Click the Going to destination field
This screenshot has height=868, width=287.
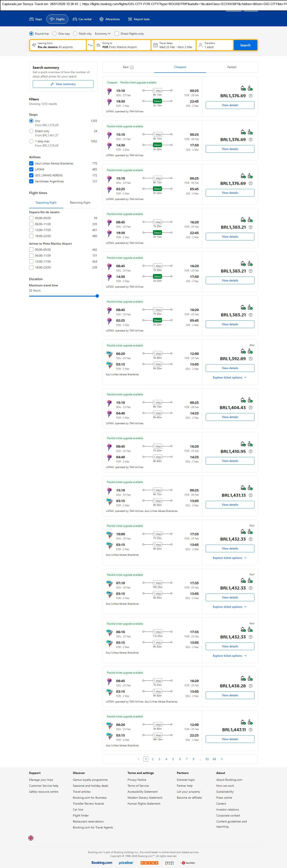122,45
